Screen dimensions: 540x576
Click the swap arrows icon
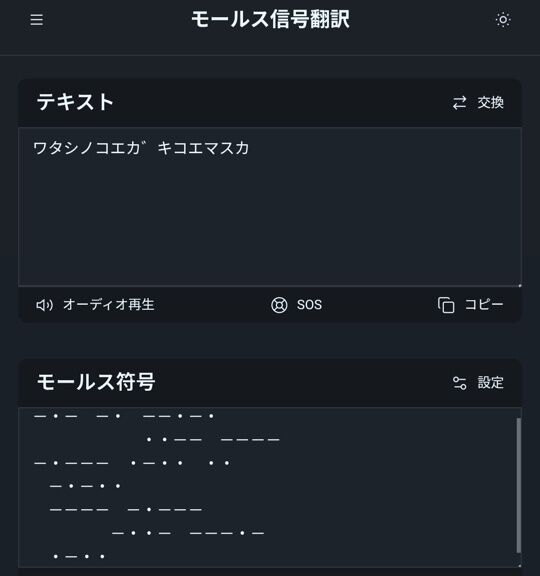[x=460, y=103]
